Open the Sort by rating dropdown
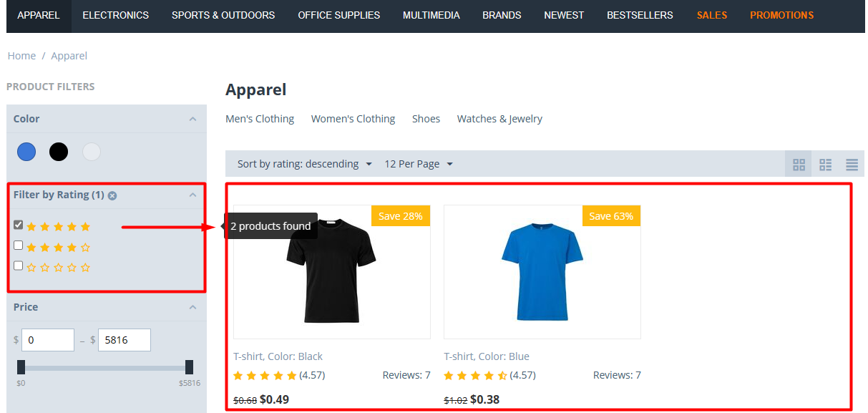This screenshot has width=868, height=413. click(305, 164)
